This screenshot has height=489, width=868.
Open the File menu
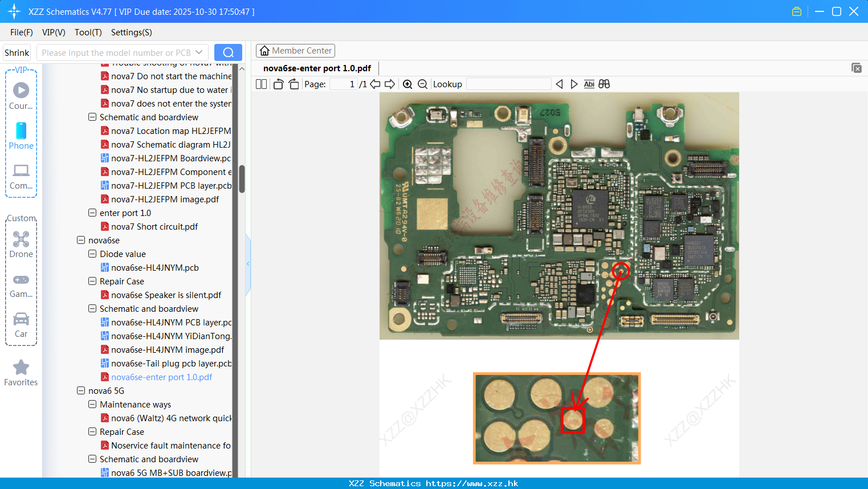(21, 32)
